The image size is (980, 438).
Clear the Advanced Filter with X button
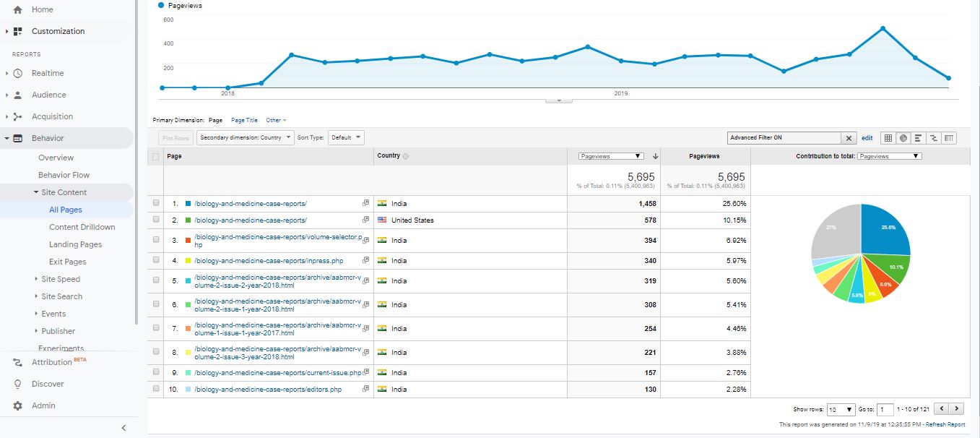[849, 138]
